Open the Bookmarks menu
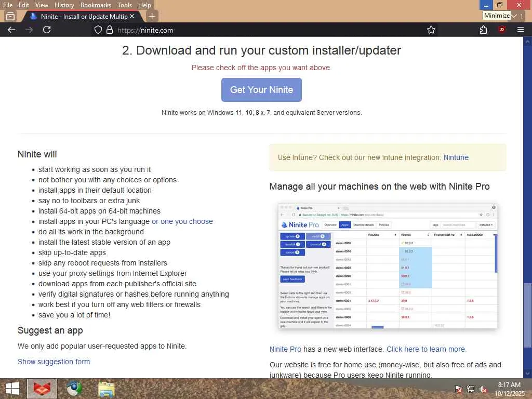 click(x=96, y=5)
